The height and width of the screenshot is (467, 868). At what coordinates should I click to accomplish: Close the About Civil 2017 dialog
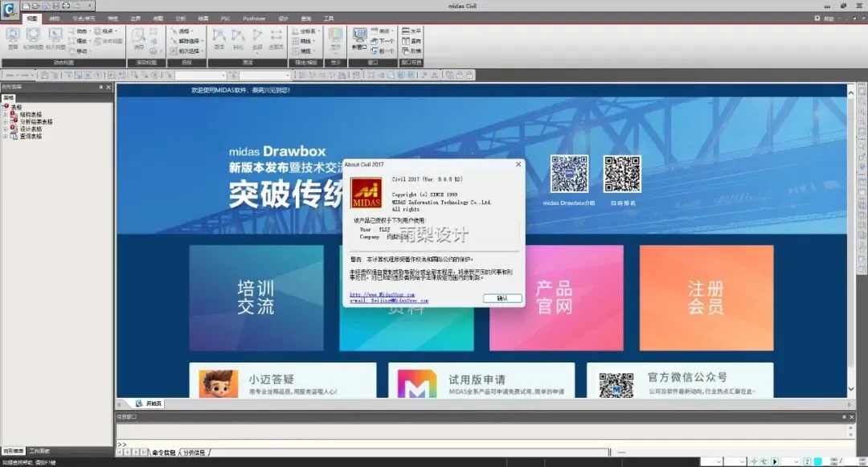[x=518, y=164]
